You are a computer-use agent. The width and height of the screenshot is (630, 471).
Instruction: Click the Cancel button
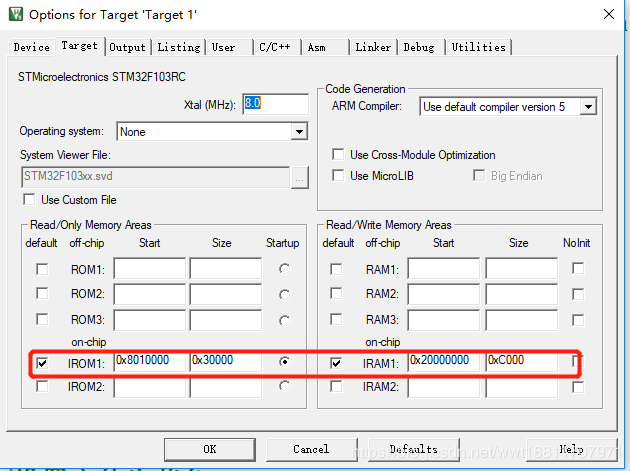coord(311,449)
